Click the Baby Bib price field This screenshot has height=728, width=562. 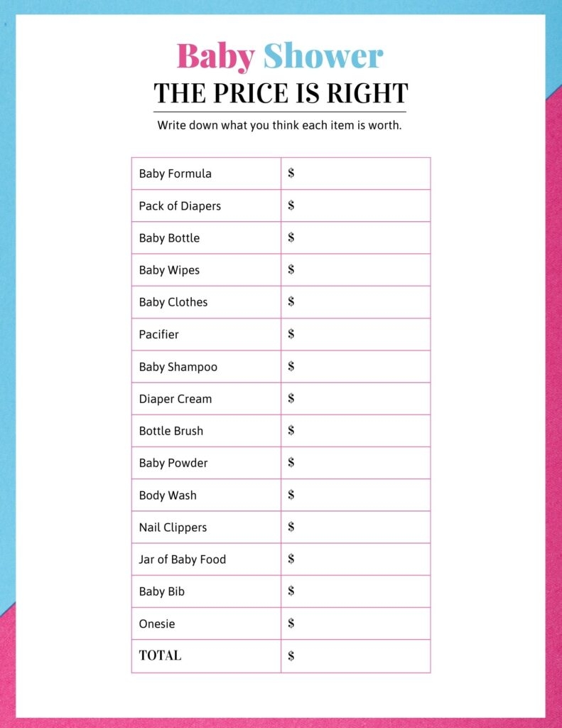355,591
